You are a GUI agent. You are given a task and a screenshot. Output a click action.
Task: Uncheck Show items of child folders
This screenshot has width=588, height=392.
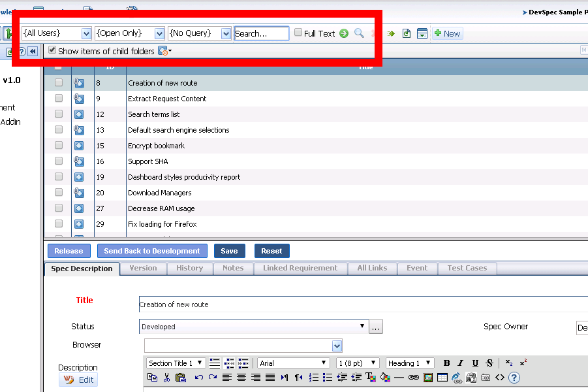[52, 50]
